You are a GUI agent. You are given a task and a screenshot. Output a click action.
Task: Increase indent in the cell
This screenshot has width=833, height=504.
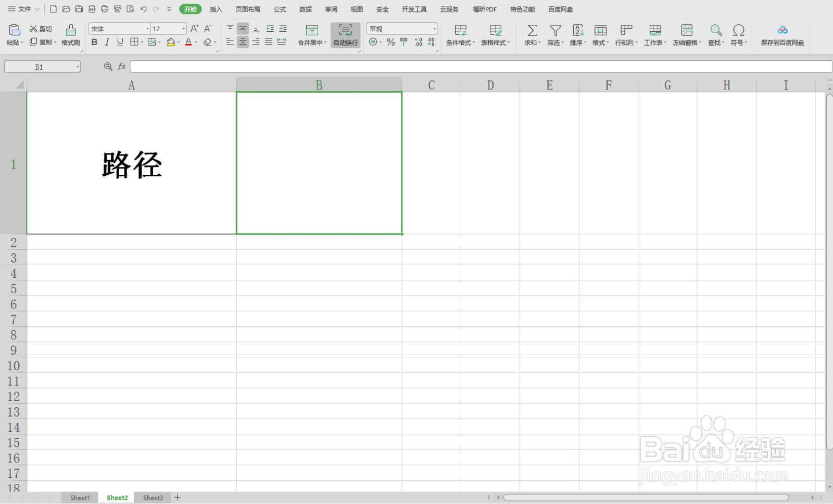[283, 28]
